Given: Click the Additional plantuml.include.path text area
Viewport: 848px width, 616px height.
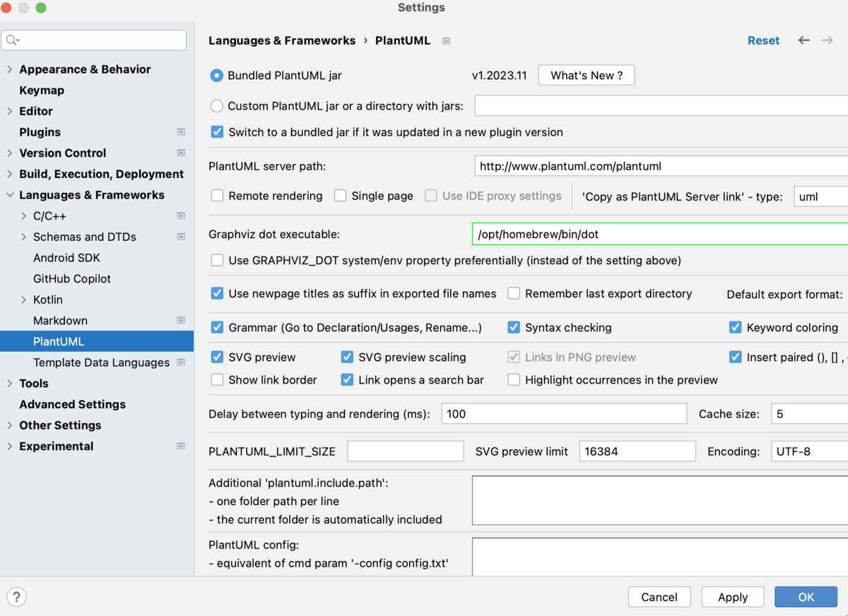Looking at the screenshot, I should (x=660, y=500).
